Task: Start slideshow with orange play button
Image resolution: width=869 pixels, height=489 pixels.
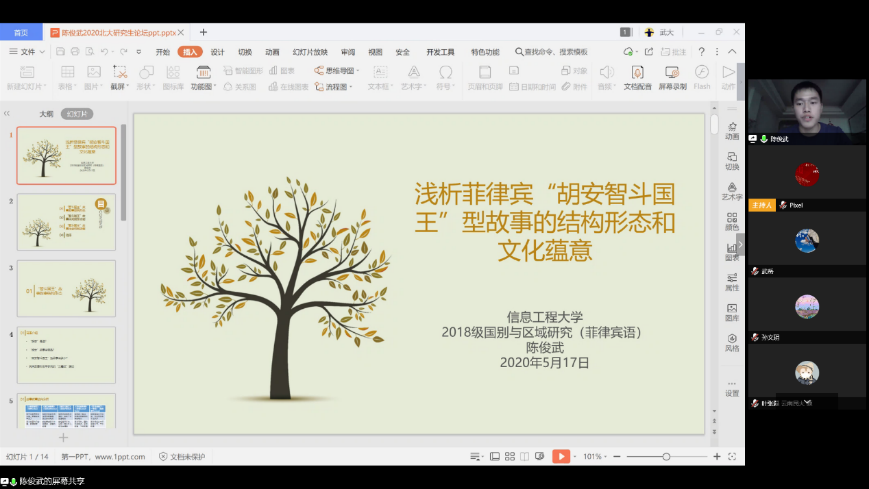Action: pos(561,456)
